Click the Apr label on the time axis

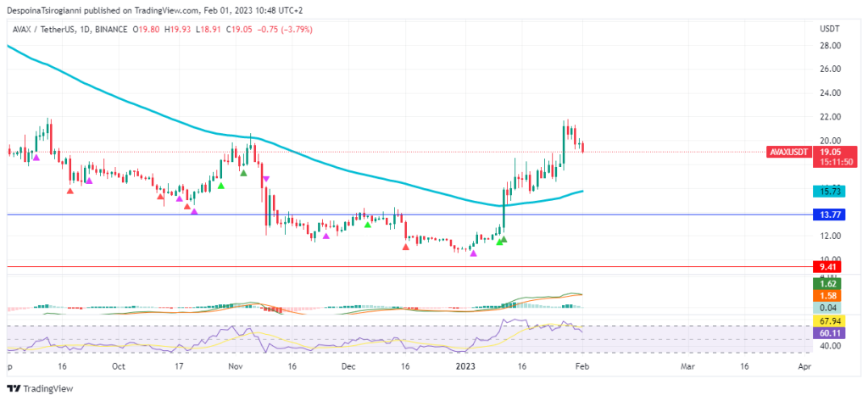click(803, 367)
